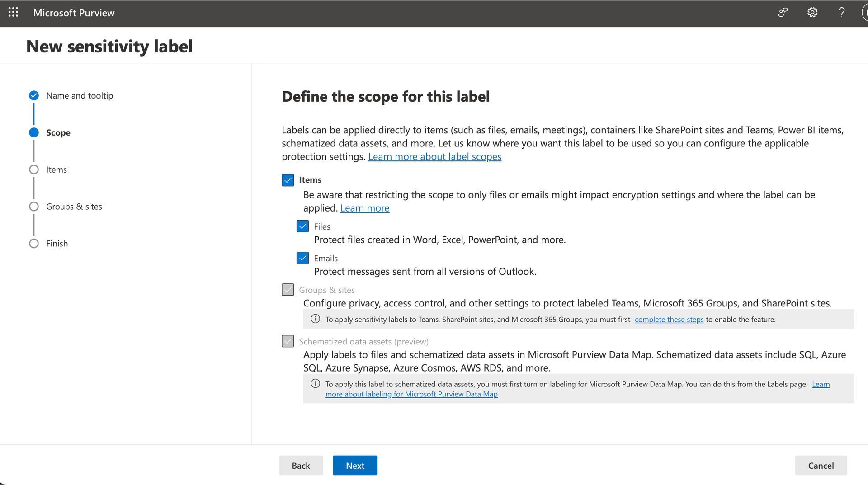Image resolution: width=868 pixels, height=485 pixels.
Task: Click the Groups & sites step circle
Action: (x=34, y=207)
